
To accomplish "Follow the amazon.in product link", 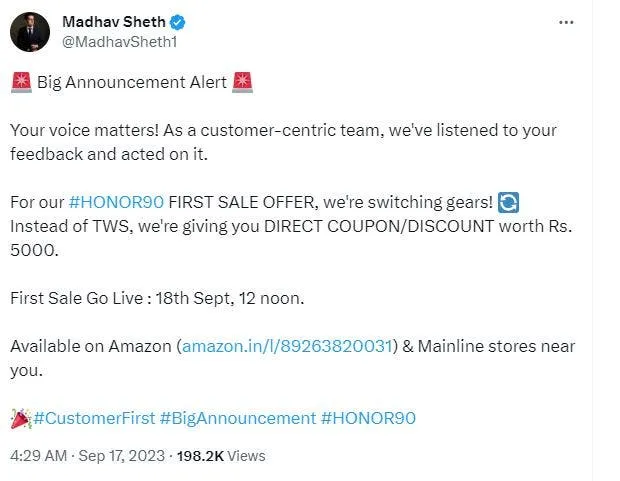I will pyautogui.click(x=288, y=346).
